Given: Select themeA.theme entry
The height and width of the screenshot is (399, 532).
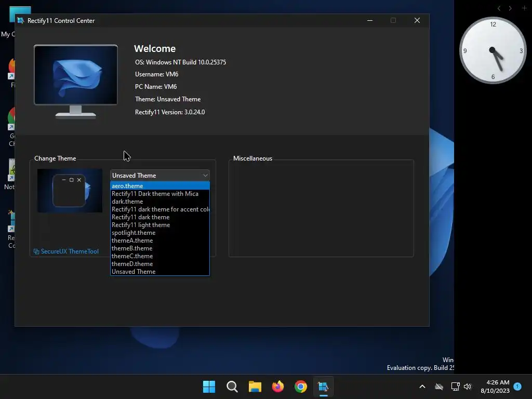Looking at the screenshot, I should pyautogui.click(x=160, y=241).
